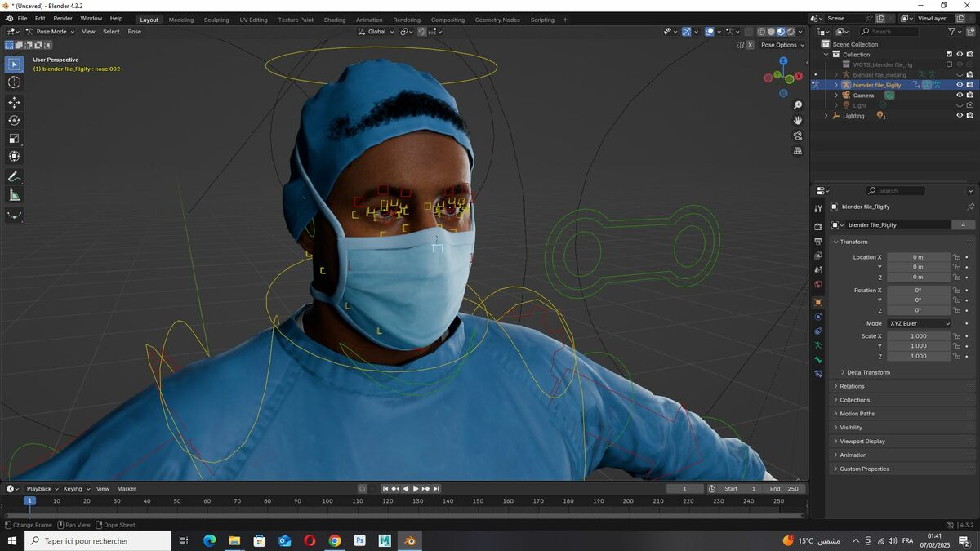This screenshot has height=551, width=980.
Task: Play the animation in timeline
Action: 416,489
